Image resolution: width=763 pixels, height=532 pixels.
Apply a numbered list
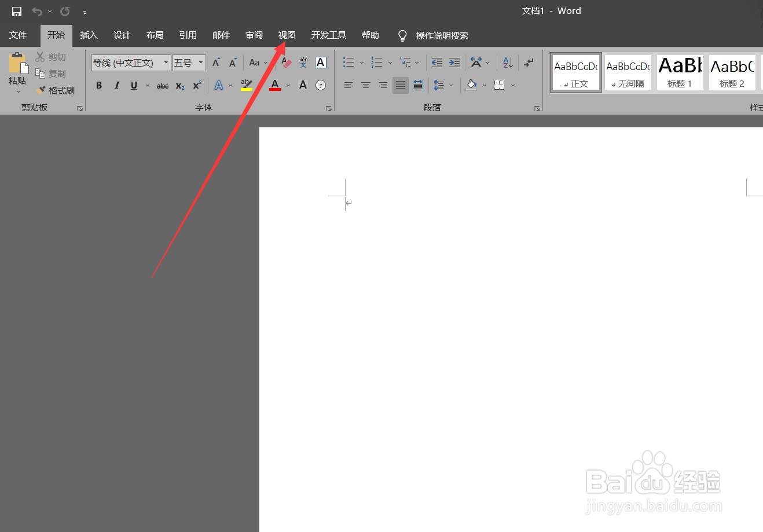pos(377,63)
